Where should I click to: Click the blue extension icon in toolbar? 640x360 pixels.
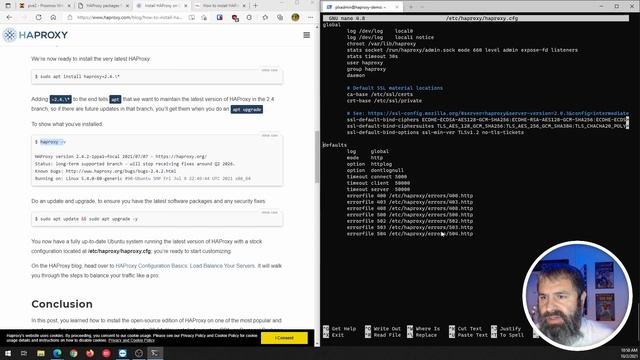click(220, 18)
